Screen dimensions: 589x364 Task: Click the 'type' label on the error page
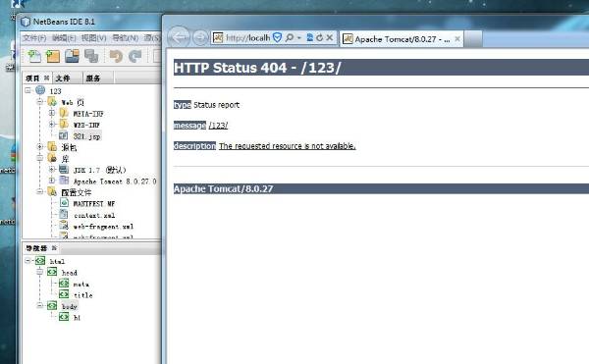coord(183,105)
